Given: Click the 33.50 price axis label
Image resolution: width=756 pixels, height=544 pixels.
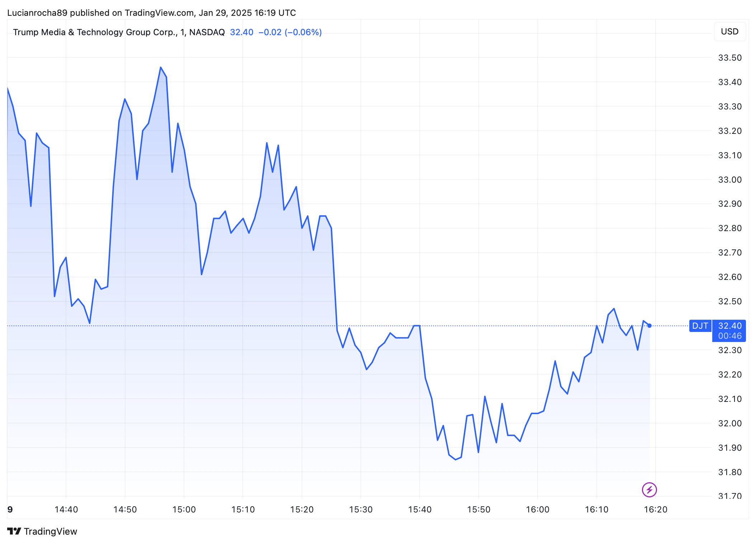Looking at the screenshot, I should (730, 58).
